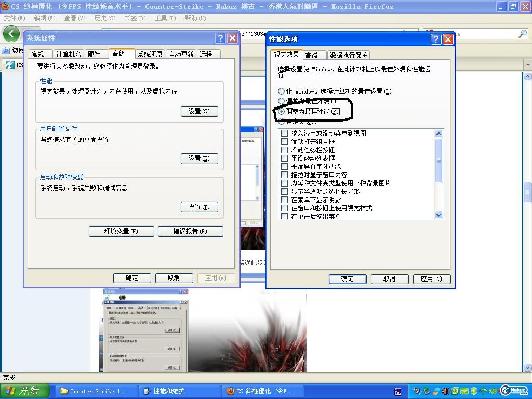Click 设置(T) button under 启动和故障恢复

point(199,207)
